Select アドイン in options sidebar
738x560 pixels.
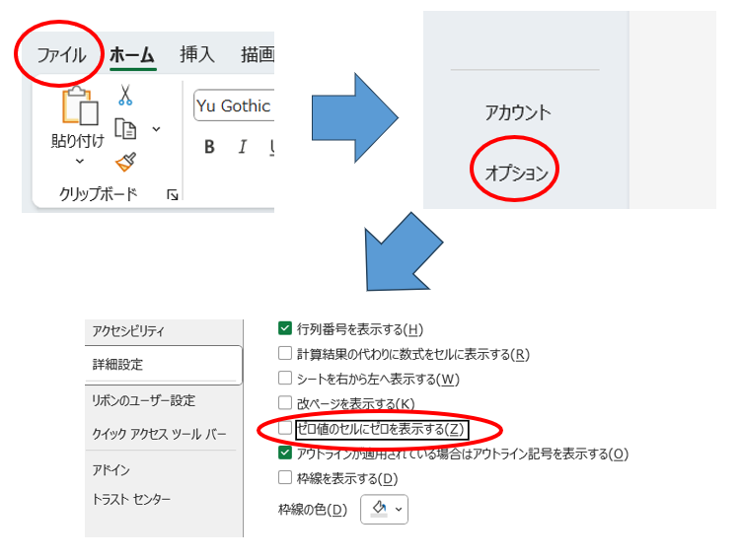(x=111, y=469)
